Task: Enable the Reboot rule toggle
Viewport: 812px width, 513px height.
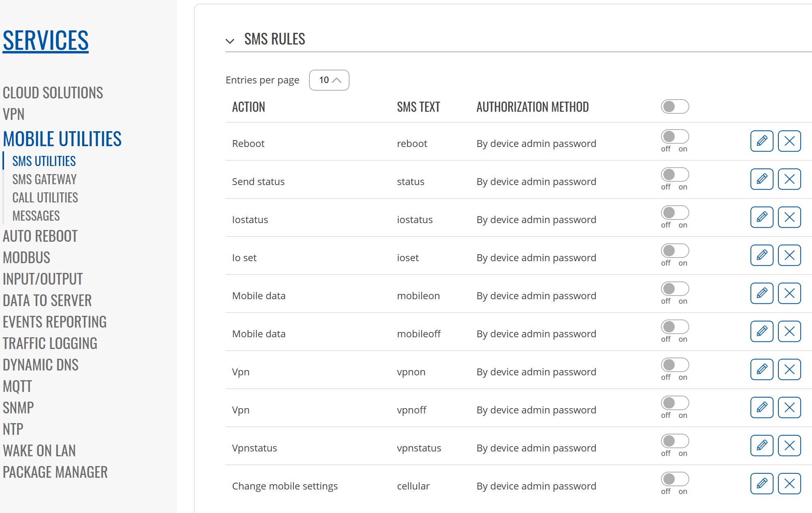Action: tap(675, 136)
